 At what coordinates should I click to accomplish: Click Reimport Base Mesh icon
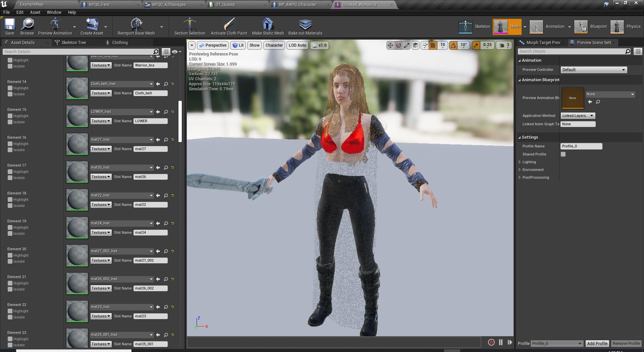tap(136, 27)
